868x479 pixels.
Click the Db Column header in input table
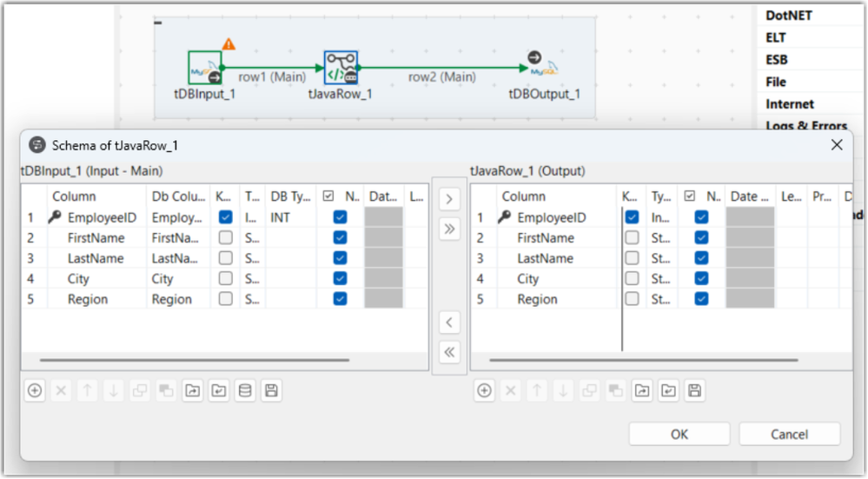click(x=178, y=196)
